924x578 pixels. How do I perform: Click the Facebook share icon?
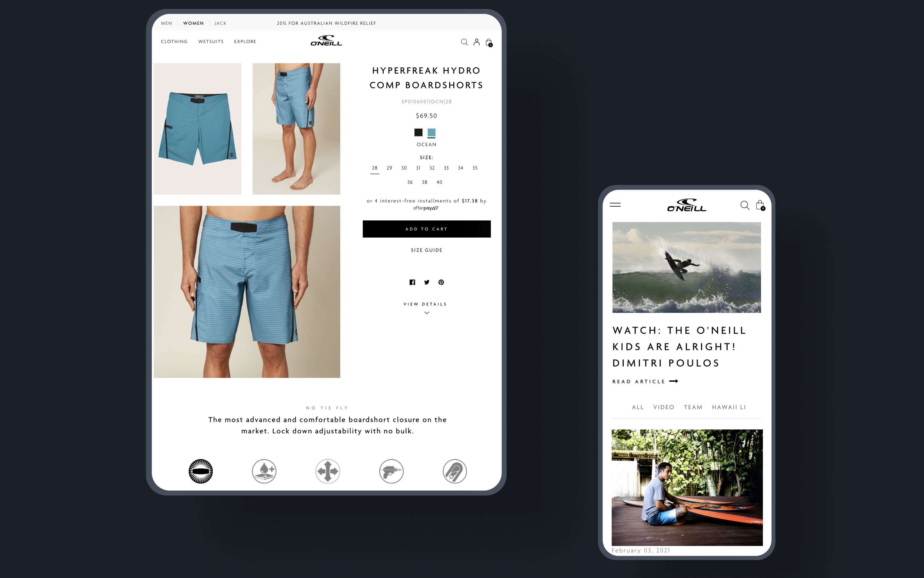pyautogui.click(x=412, y=282)
